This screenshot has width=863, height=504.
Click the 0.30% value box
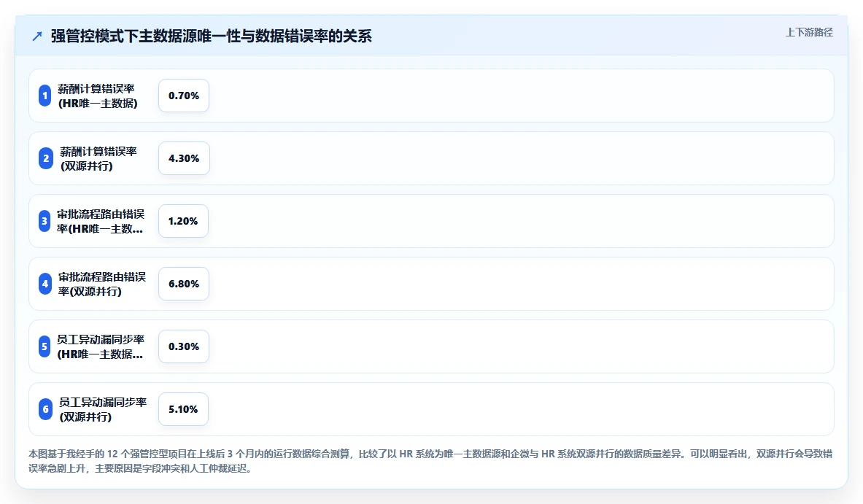coord(184,346)
